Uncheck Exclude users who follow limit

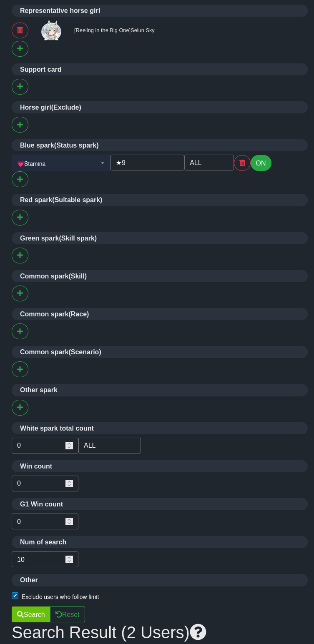15,596
